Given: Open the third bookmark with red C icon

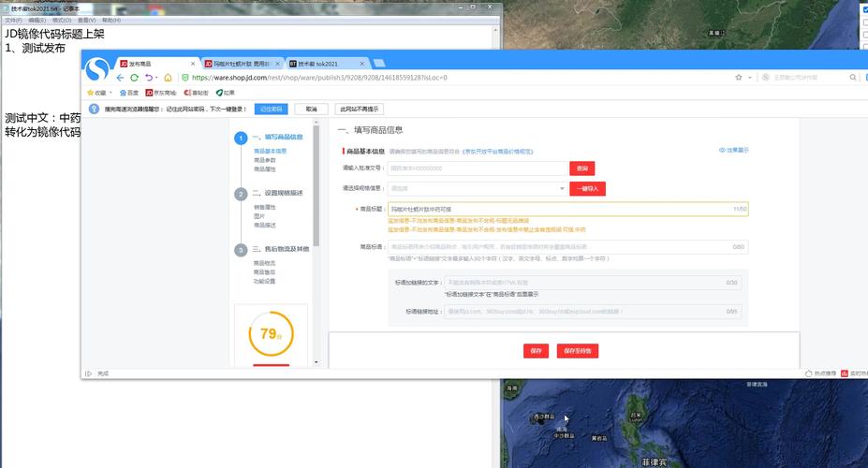Looking at the screenshot, I should (x=196, y=93).
